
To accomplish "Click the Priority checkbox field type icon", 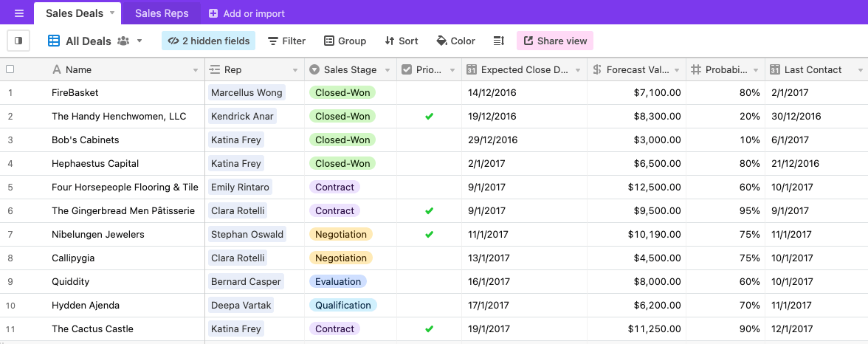I will click(406, 70).
